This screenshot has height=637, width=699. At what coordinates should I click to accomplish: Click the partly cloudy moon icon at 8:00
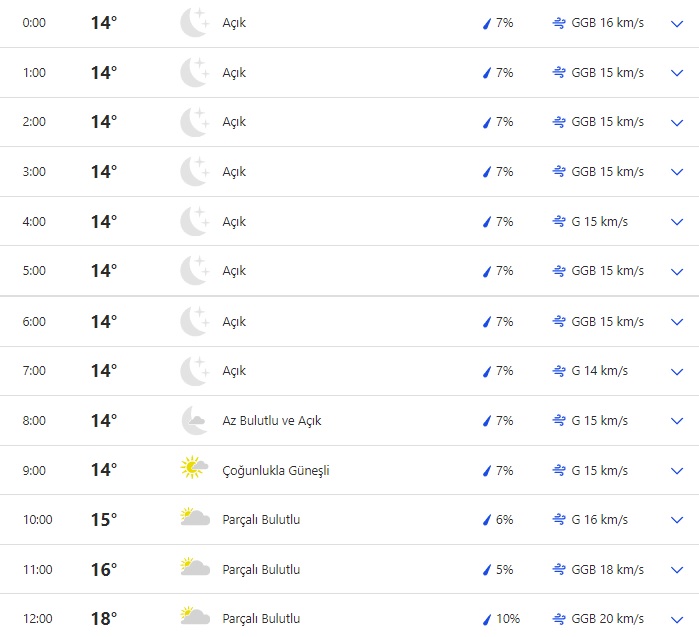point(194,420)
